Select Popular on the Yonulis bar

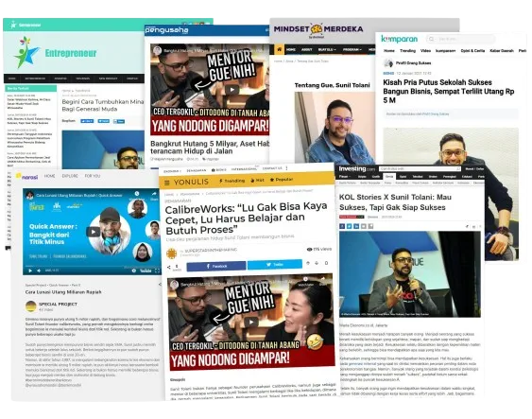tap(282, 180)
